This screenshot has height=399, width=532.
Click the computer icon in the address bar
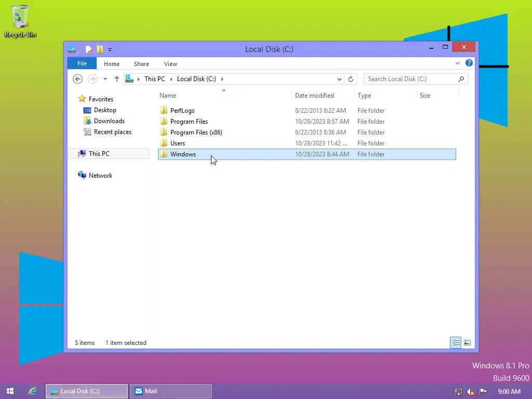pos(129,79)
